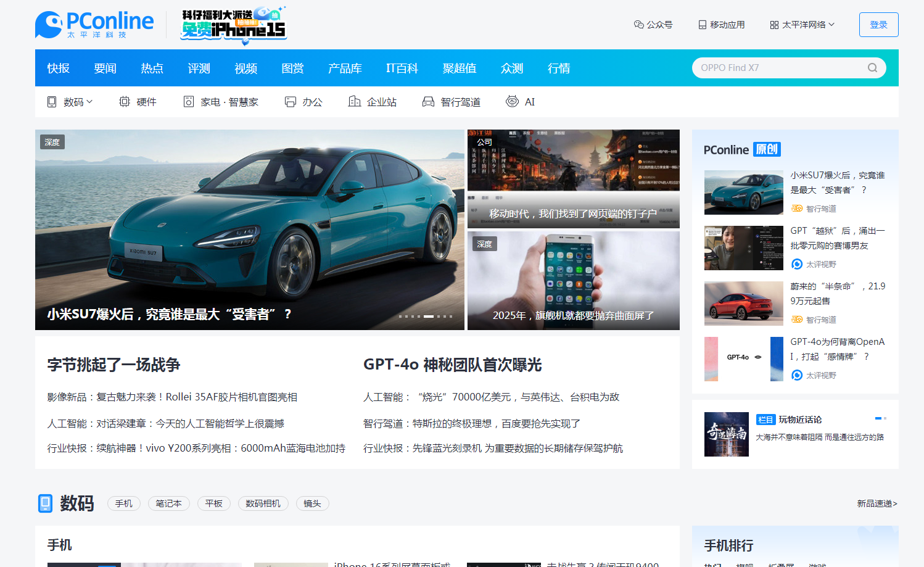Click the 数码 phone icon in the sub-navigation

52,102
